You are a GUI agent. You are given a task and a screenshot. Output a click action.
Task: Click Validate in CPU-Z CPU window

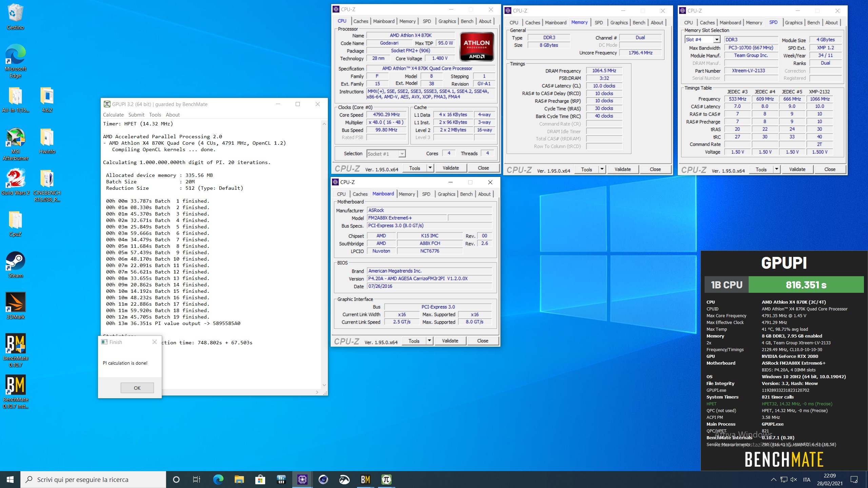click(451, 168)
